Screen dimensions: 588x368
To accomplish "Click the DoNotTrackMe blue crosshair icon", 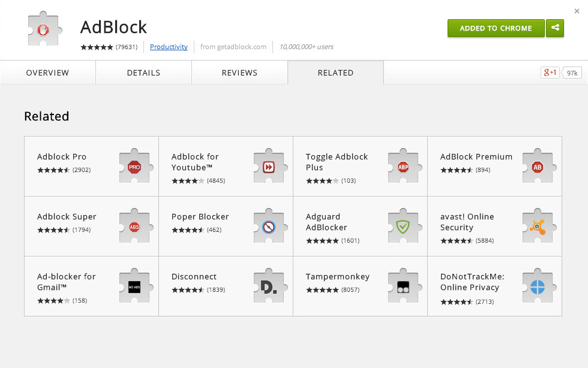I will click(539, 286).
